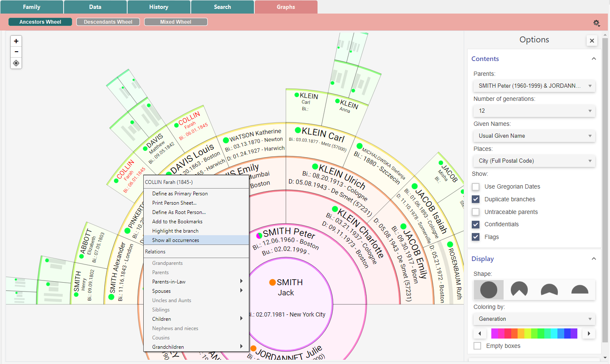Enable Untraceable parents checkbox

pyautogui.click(x=476, y=212)
